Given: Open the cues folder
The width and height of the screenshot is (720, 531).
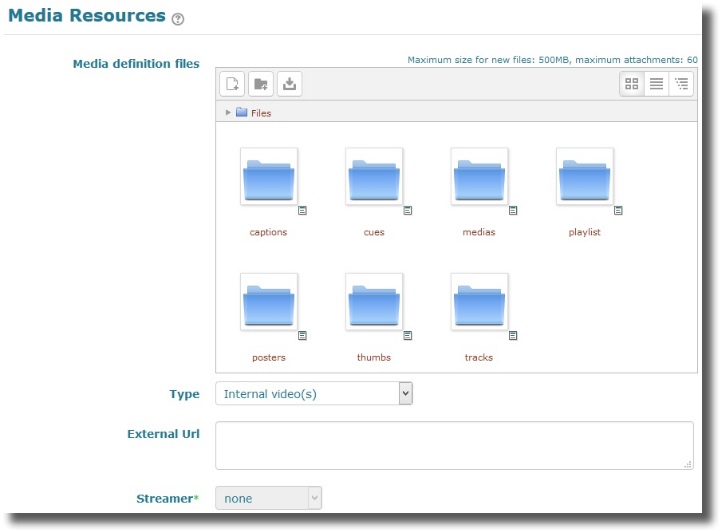Looking at the screenshot, I should 374,178.
